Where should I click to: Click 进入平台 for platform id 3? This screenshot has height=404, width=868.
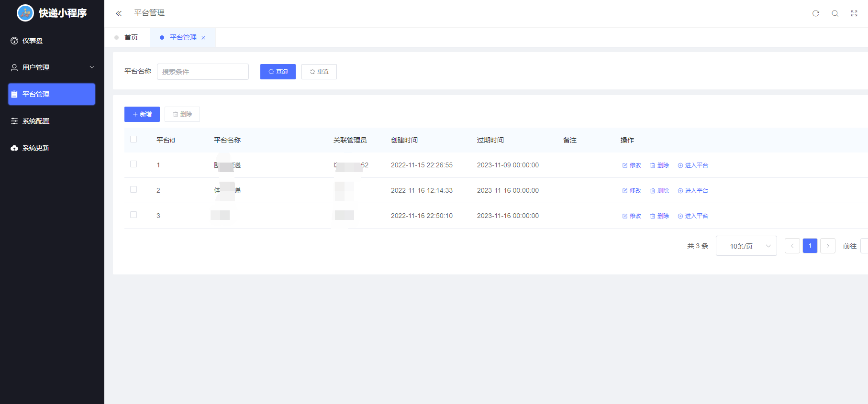click(x=693, y=216)
